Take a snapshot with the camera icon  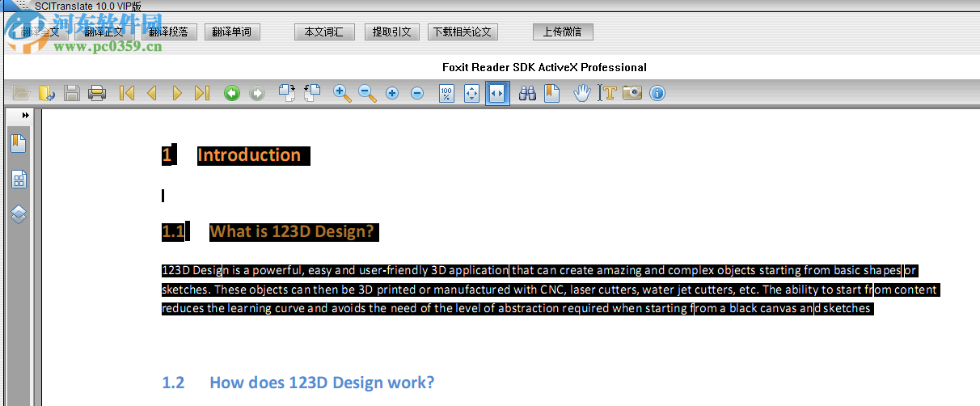[x=632, y=93]
